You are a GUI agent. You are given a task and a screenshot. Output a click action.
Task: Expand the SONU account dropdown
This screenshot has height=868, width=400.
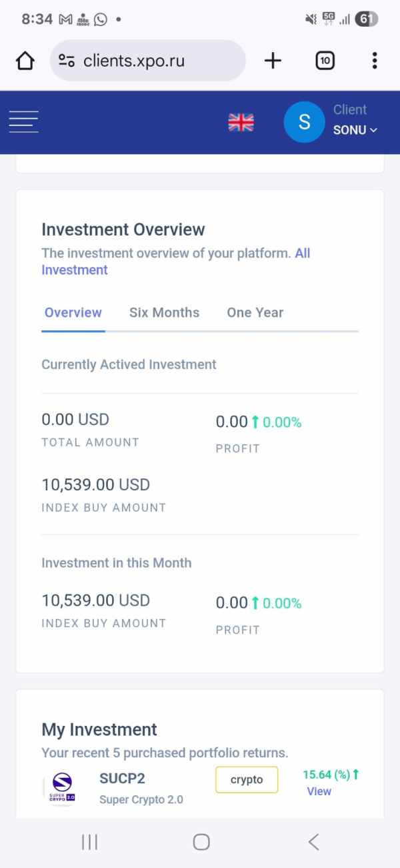[355, 130]
